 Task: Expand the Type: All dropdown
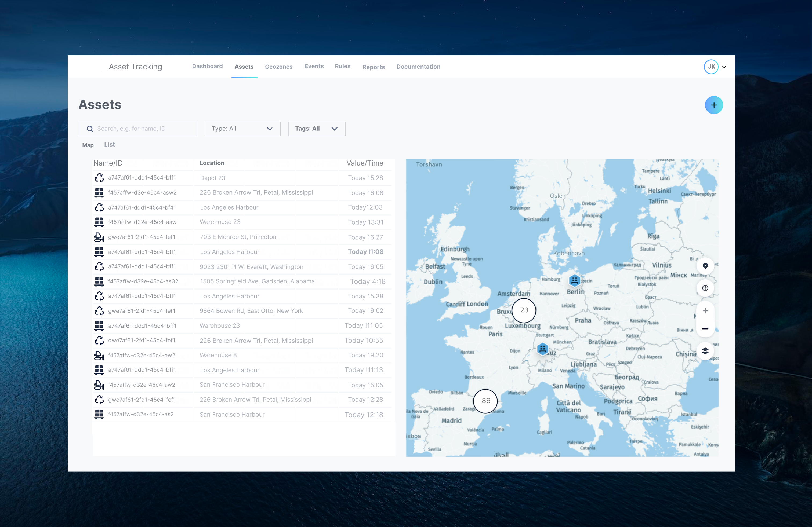(242, 129)
